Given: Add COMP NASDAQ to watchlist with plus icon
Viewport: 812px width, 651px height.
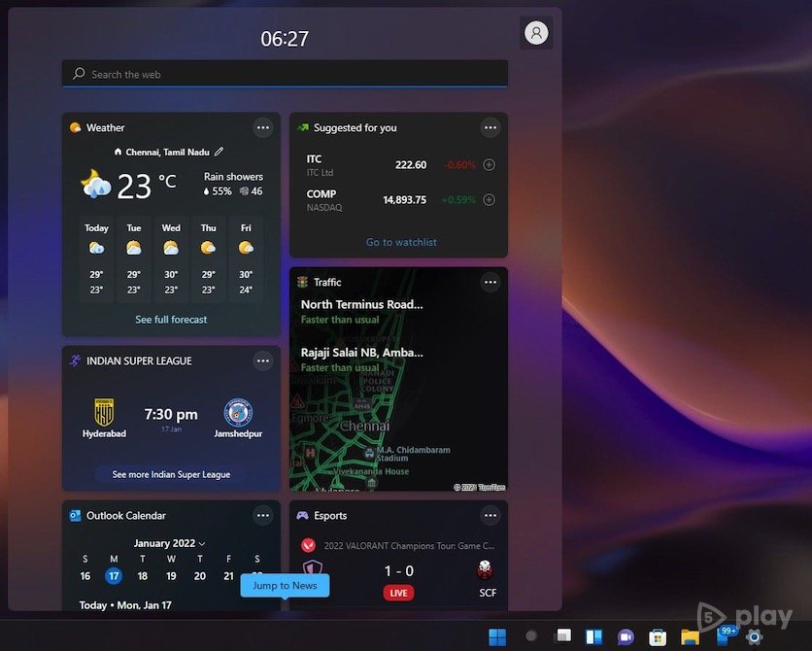Looking at the screenshot, I should pyautogui.click(x=490, y=200).
